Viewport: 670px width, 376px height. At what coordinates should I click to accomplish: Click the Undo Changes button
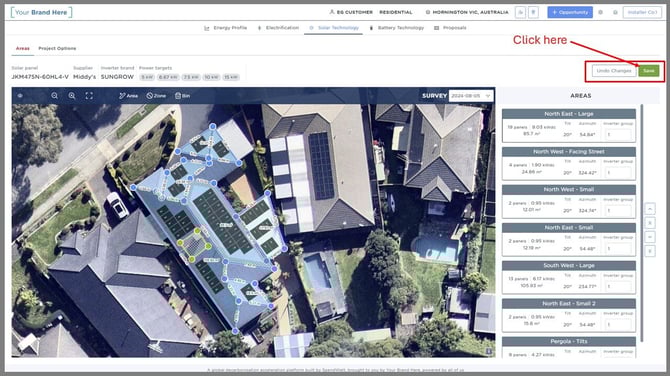point(614,71)
